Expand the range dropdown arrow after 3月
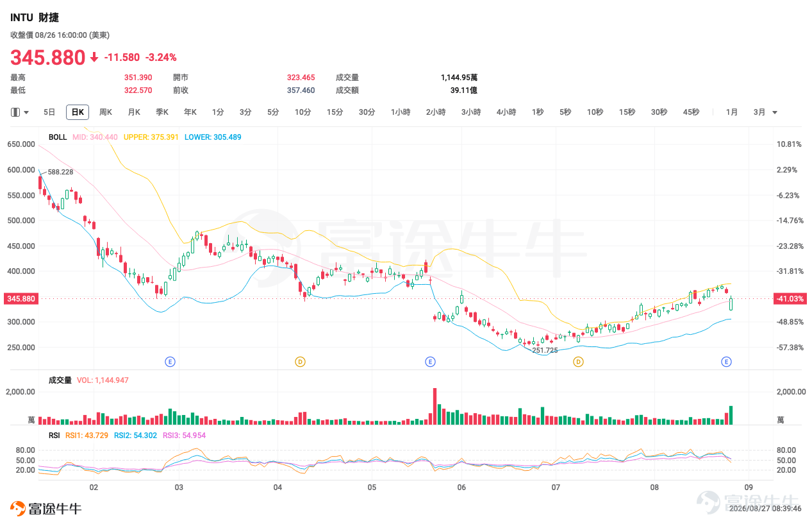The height and width of the screenshot is (526, 812). click(775, 112)
